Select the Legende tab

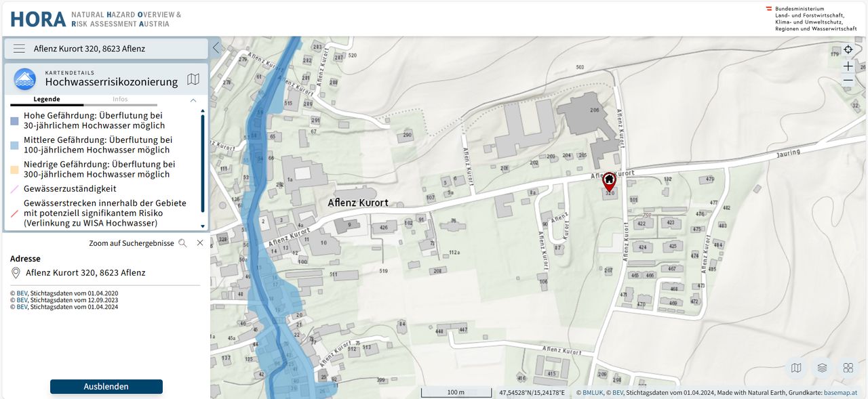click(47, 100)
